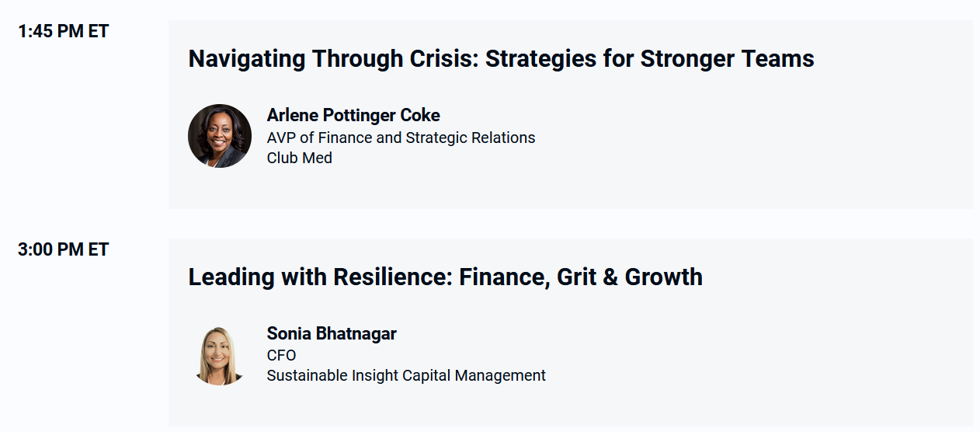Select the 1:45 PM ET time label
This screenshot has width=980, height=432.
click(64, 32)
